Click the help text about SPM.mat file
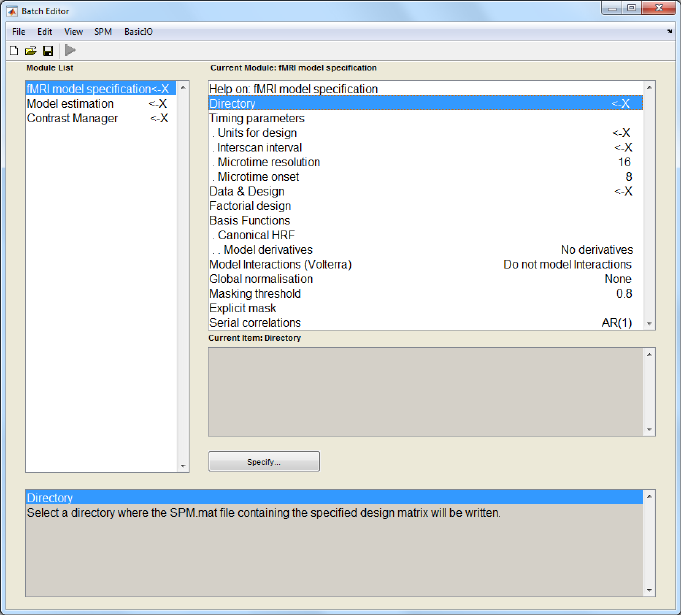Screen dimensions: 681x615 click(x=264, y=513)
